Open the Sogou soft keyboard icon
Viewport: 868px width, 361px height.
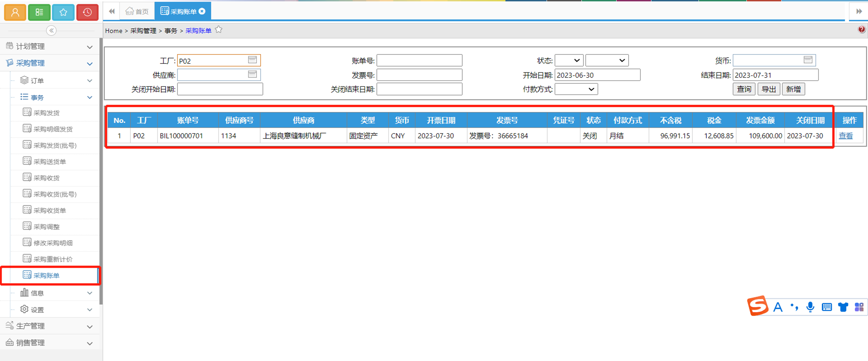827,307
